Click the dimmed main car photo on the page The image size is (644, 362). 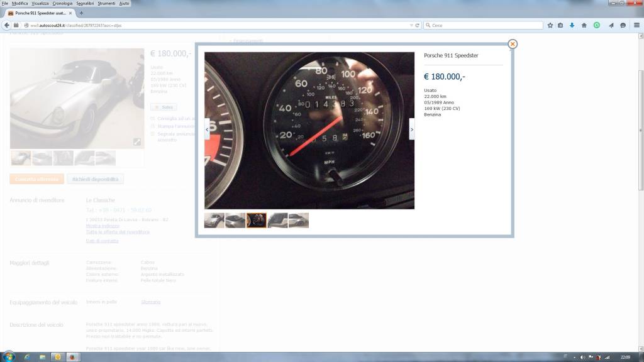coord(77,99)
